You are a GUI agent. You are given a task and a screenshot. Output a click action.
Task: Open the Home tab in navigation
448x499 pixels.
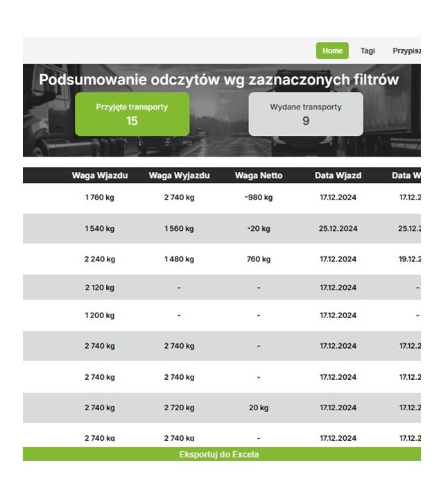[x=332, y=51]
